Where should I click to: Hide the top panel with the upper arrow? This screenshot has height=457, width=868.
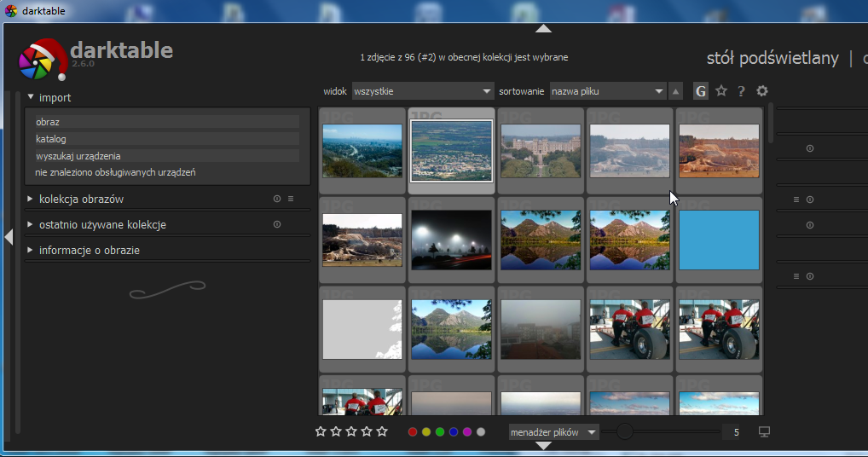(543, 28)
